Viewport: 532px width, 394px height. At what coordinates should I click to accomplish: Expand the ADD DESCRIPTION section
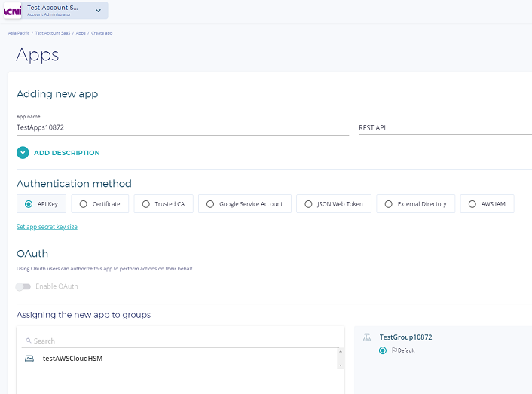(67, 153)
